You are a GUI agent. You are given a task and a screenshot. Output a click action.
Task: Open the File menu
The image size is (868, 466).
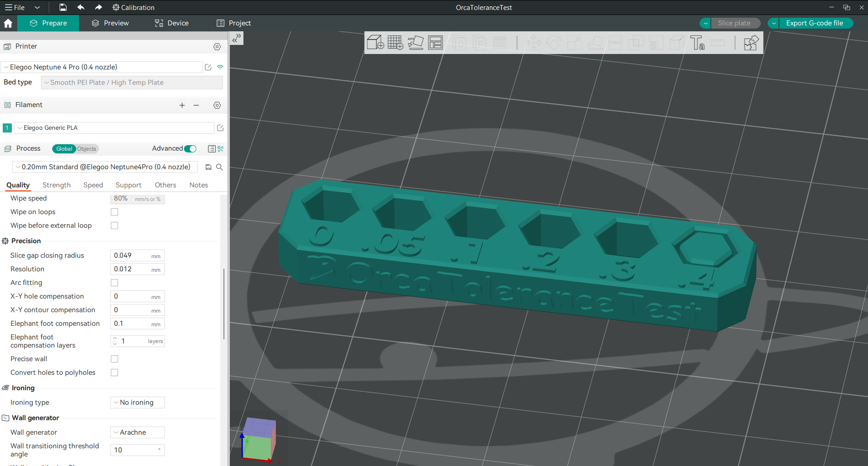point(15,7)
